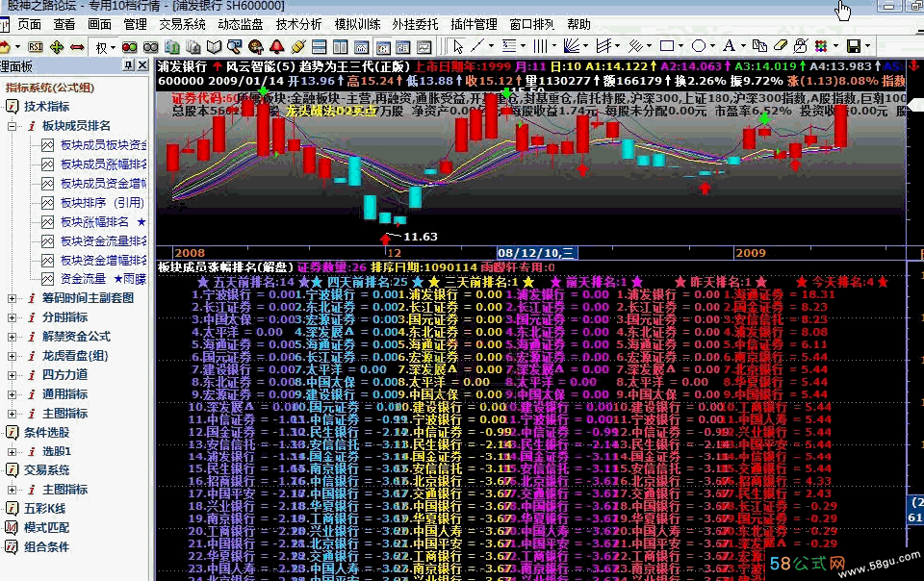Screen dimensions: 924x581
Task: Expand the 筹码时间主副套图 tree node
Action: pyautogui.click(x=12, y=298)
